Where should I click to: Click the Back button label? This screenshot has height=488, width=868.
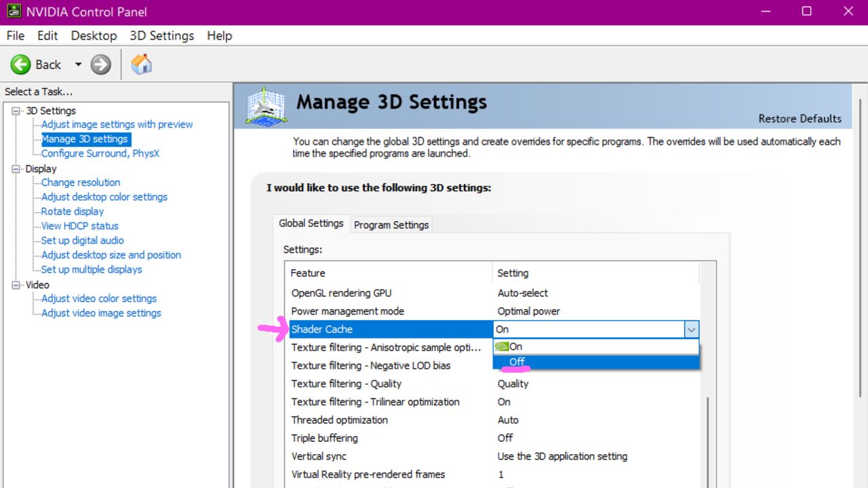[x=48, y=64]
